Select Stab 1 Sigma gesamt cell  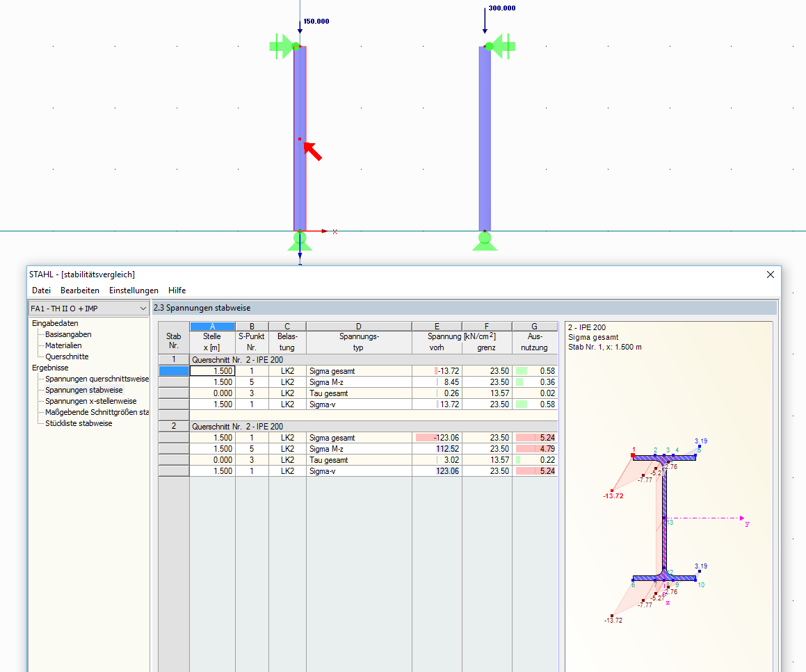tap(359, 371)
